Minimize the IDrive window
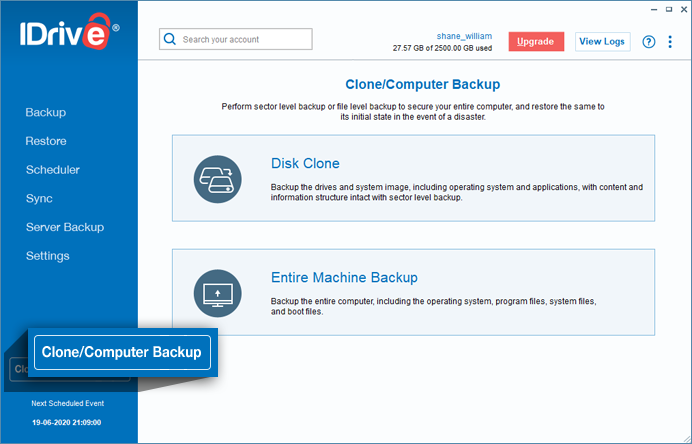Viewport: 692px width, 444px height. coord(654,9)
